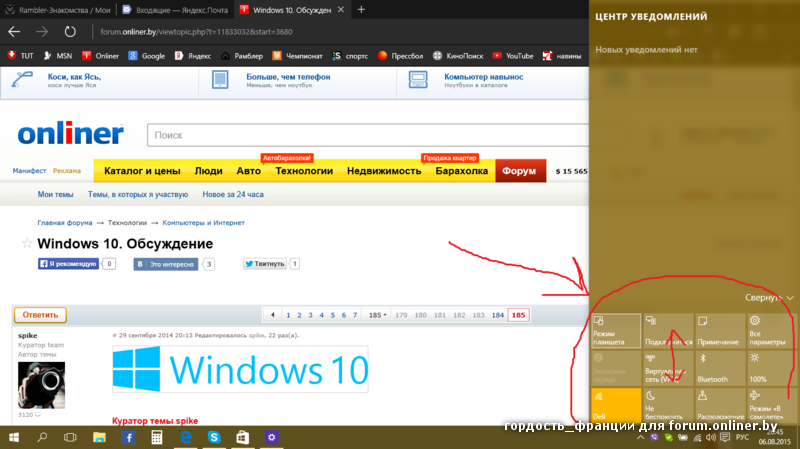Star the Windows 10. Обсуждение topic
The width and height of the screenshot is (800, 449).
pos(27,243)
